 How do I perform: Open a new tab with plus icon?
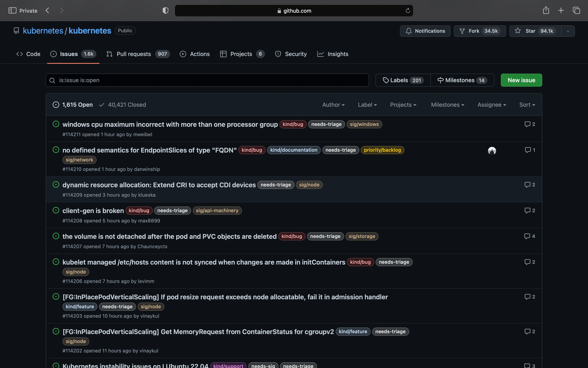click(x=561, y=10)
